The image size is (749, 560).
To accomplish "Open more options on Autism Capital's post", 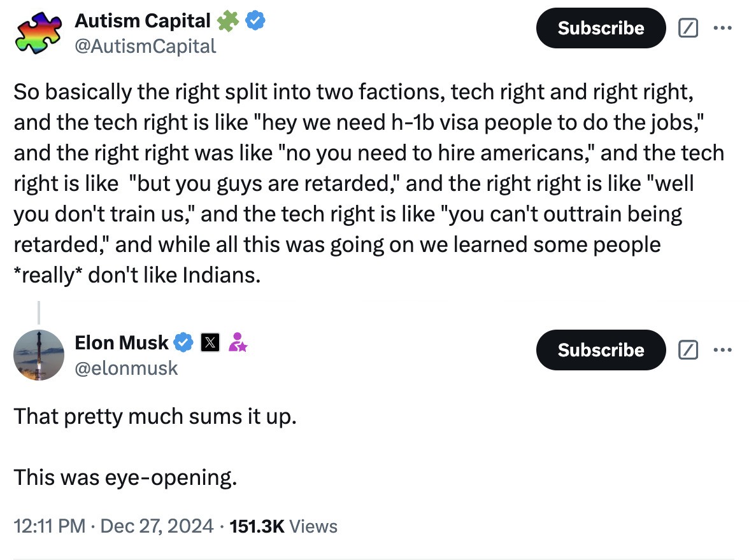I will click(723, 29).
